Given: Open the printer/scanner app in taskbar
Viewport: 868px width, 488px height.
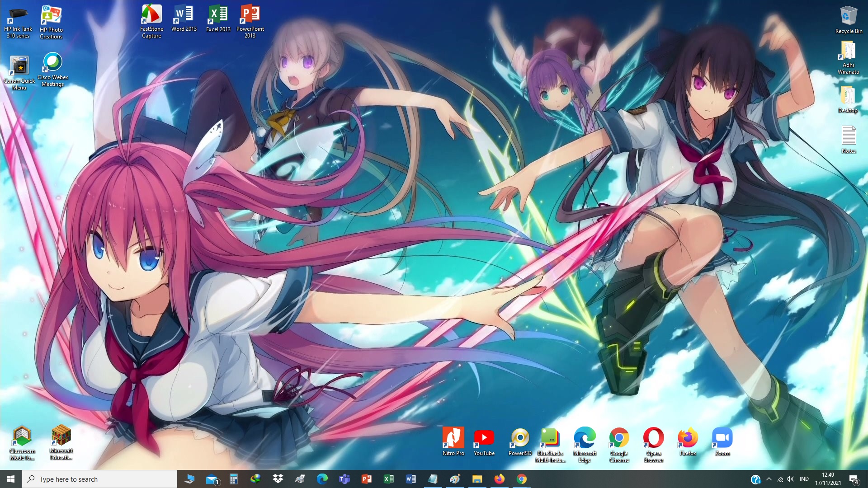Looking at the screenshot, I should click(x=300, y=479).
